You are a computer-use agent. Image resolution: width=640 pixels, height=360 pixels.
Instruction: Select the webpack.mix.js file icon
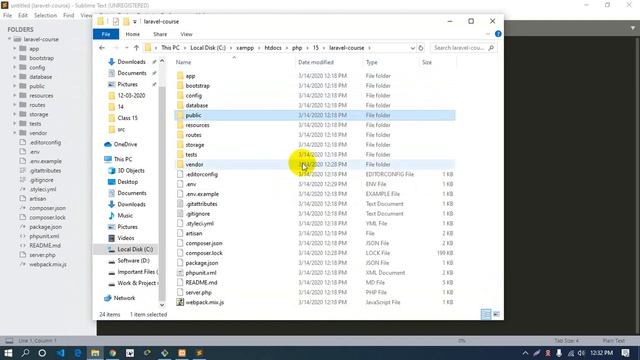coord(180,302)
